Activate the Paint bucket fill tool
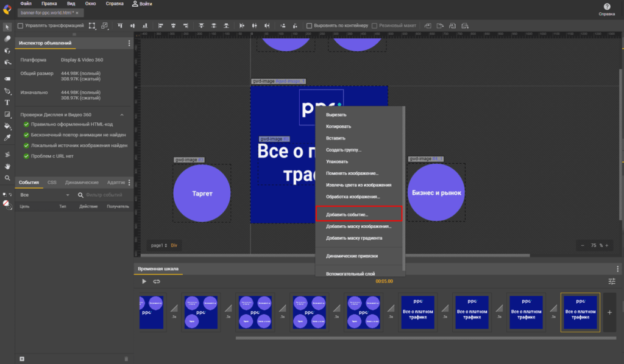Screen dimensions: 624x364 (7, 126)
